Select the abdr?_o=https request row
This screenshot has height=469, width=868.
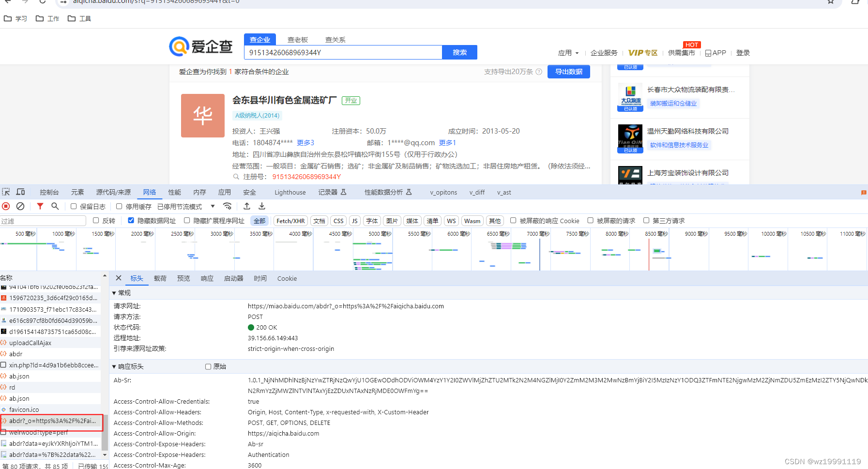point(51,421)
